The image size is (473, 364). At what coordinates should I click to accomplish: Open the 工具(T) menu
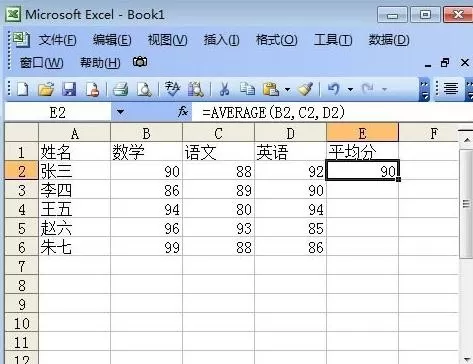tap(333, 40)
